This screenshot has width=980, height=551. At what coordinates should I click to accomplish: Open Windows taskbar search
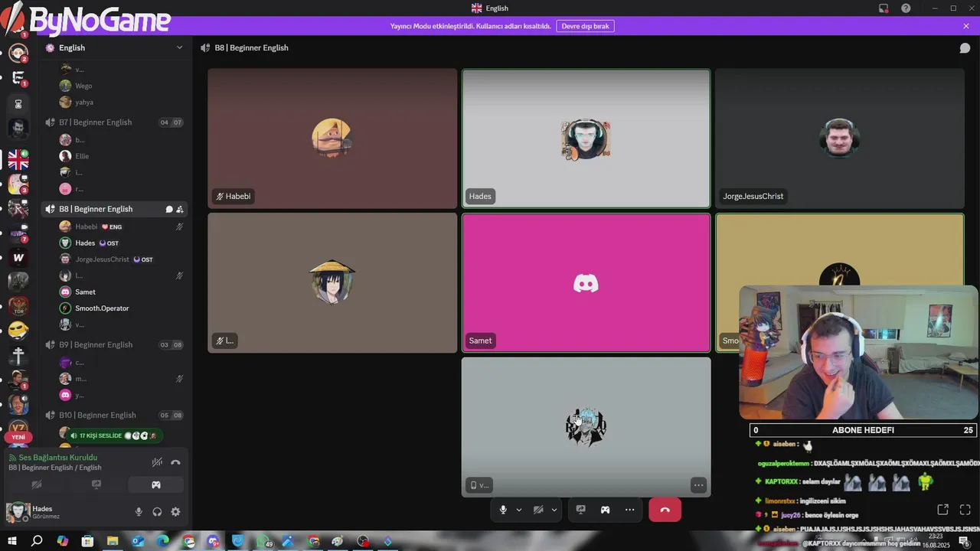coord(37,541)
